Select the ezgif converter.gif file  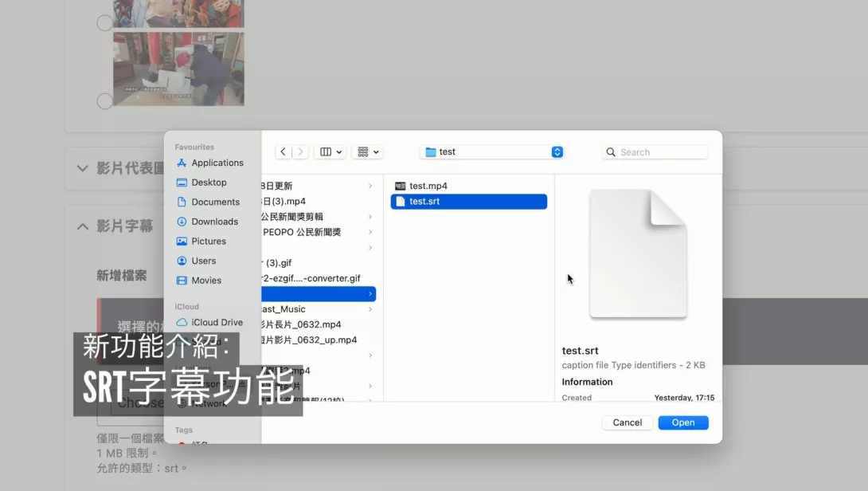click(319, 278)
